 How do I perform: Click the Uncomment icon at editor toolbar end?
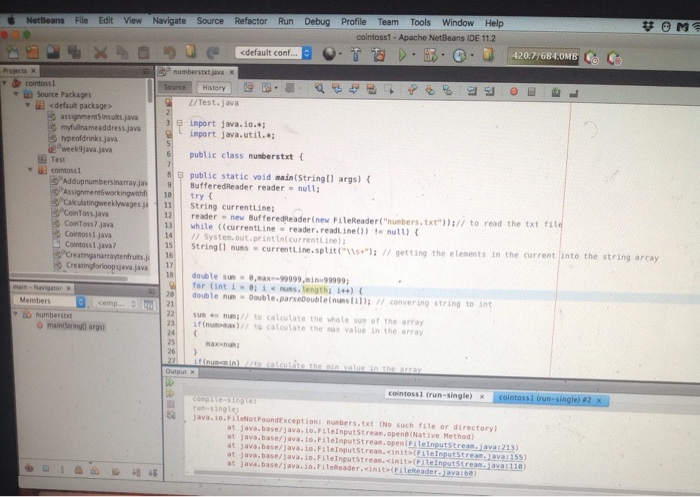point(574,93)
